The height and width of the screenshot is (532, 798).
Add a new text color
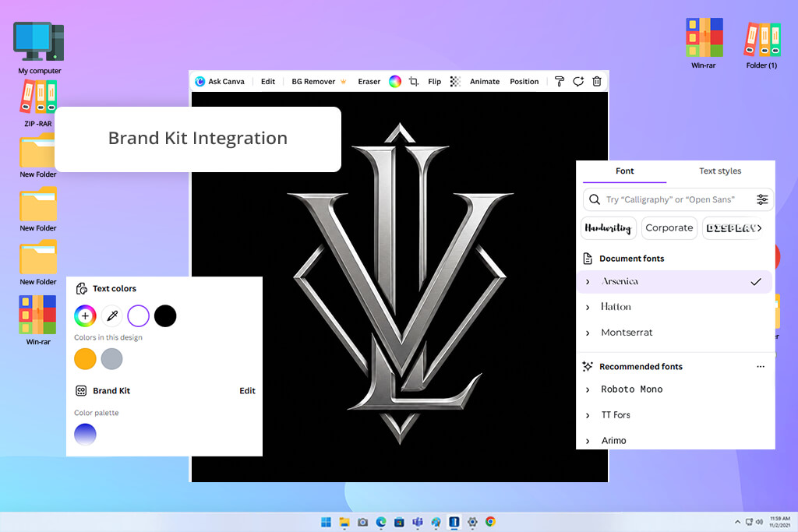point(85,315)
